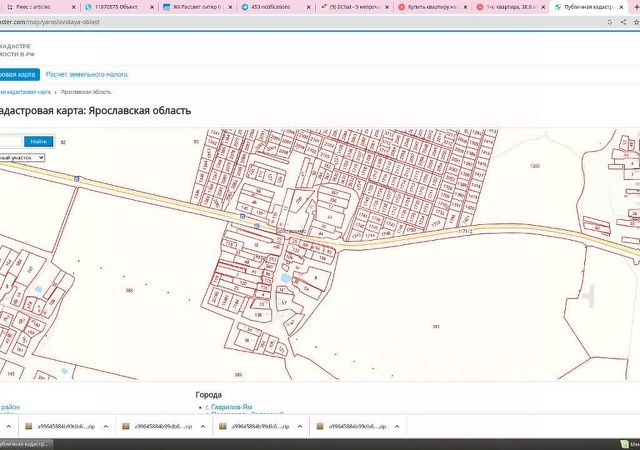Image resolution: width=640 pixels, height=450 pixels.
Task: Switch to Расчет земельного налога tab
Action: [86, 74]
